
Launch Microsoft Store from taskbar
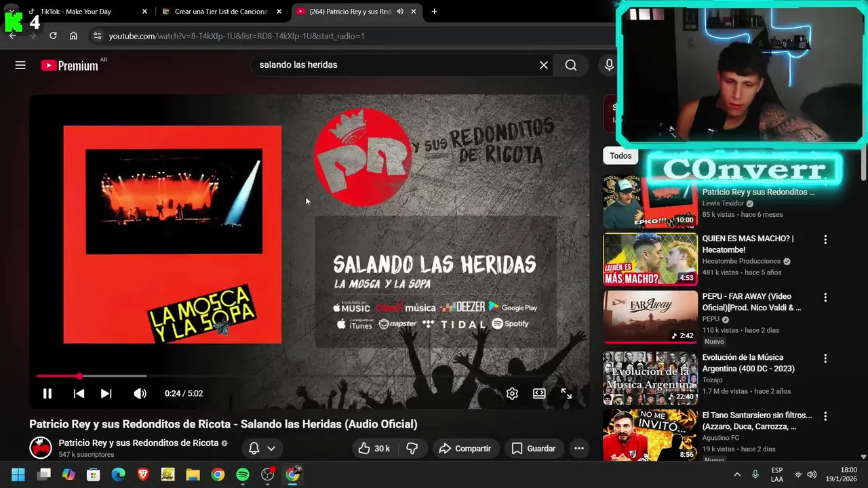point(94,475)
